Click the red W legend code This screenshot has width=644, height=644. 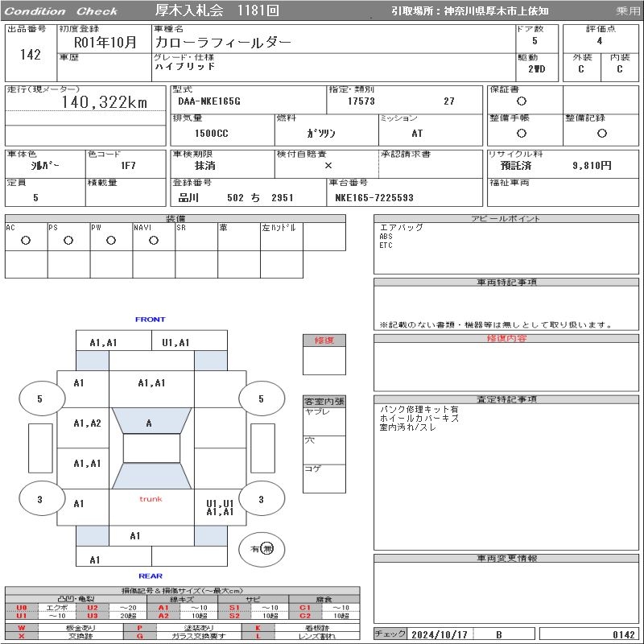tap(22, 628)
